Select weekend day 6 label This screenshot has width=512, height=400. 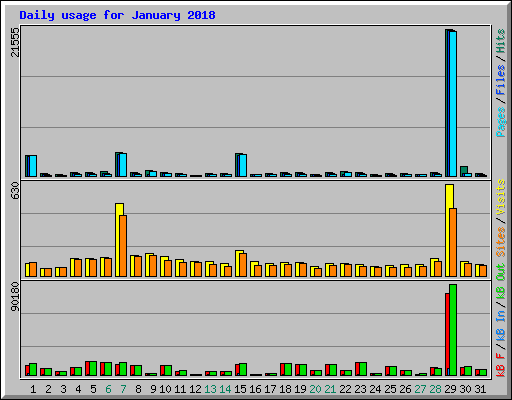pos(108,389)
